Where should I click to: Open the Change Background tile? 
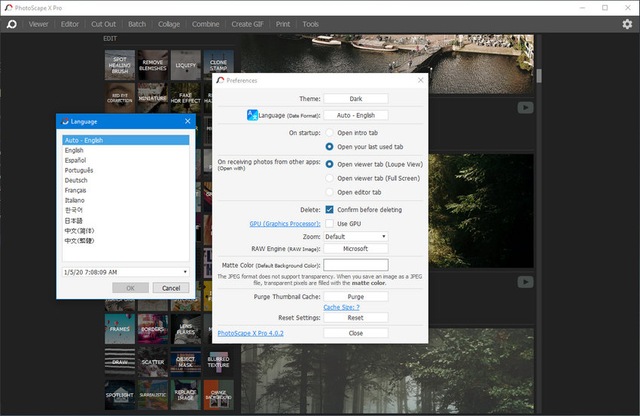coord(218,394)
